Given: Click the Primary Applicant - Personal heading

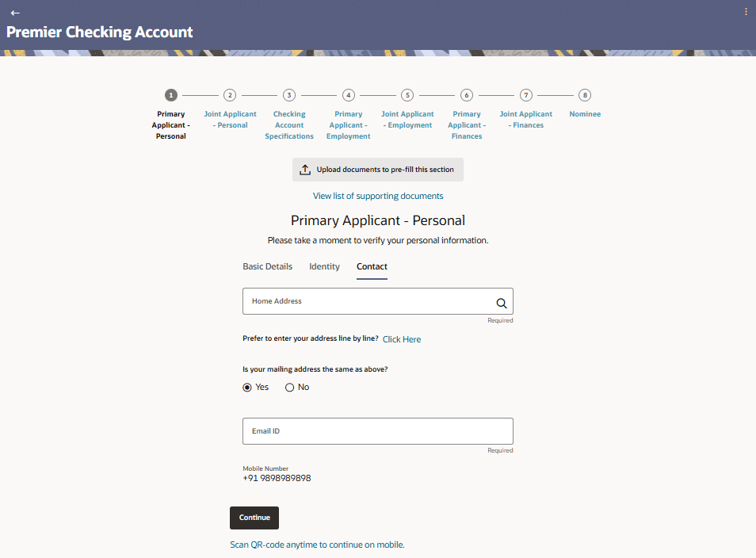Looking at the screenshot, I should tap(377, 220).
